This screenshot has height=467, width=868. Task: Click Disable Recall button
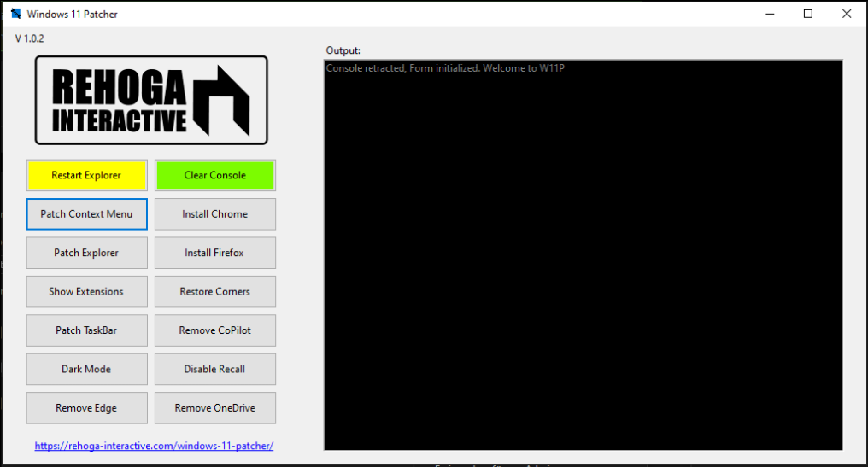click(x=214, y=369)
